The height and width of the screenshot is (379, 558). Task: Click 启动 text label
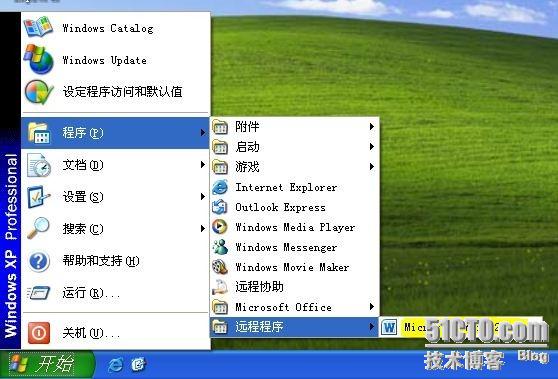click(247, 147)
